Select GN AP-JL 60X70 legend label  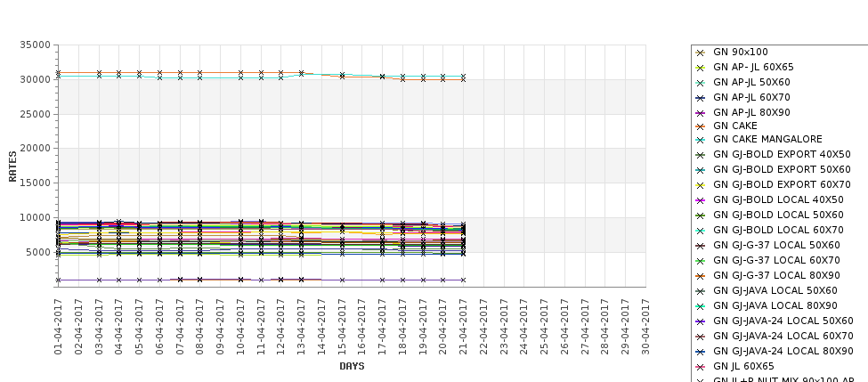(751, 97)
